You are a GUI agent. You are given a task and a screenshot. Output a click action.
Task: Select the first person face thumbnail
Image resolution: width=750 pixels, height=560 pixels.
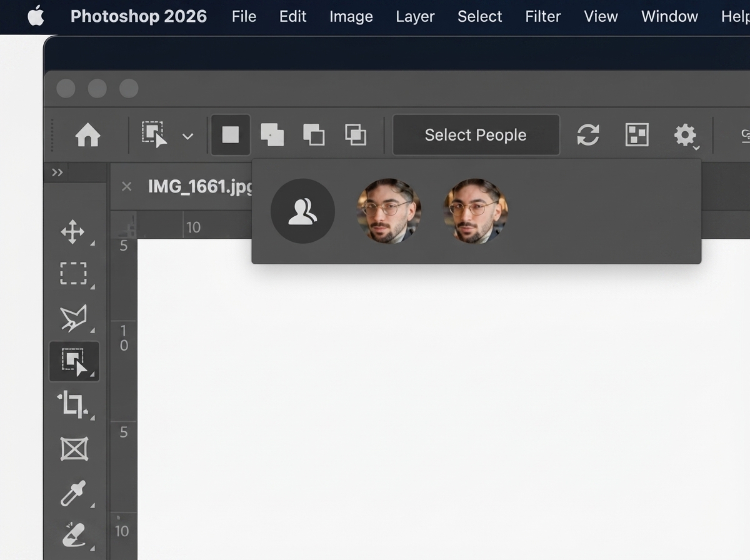point(389,211)
